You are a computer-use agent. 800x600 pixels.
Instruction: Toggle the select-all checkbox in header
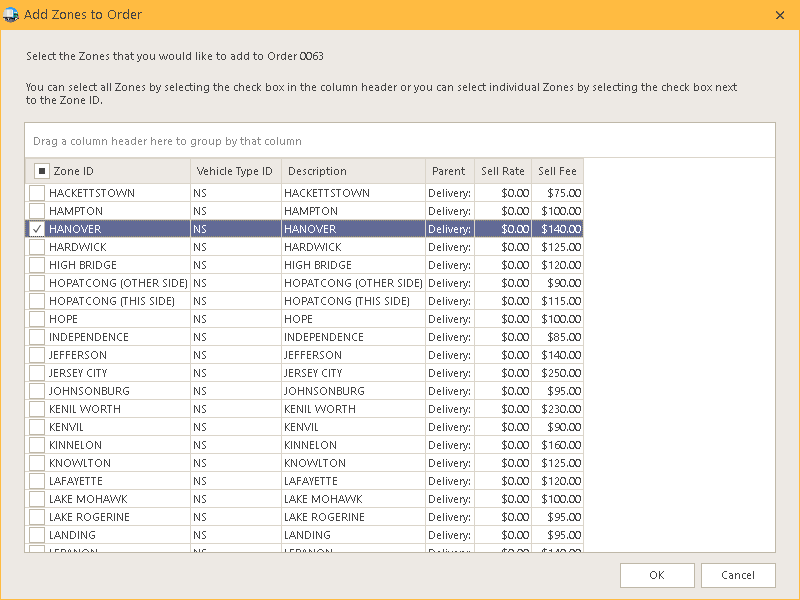pos(42,171)
